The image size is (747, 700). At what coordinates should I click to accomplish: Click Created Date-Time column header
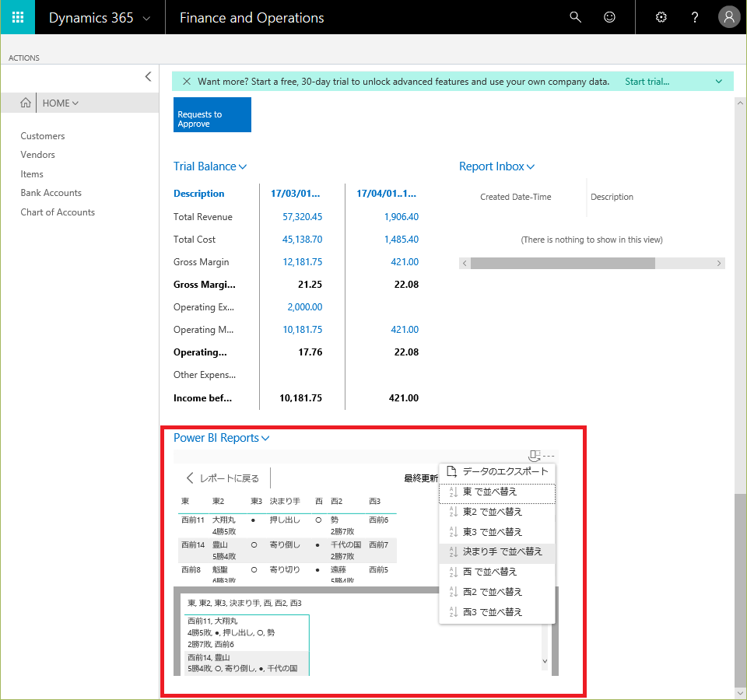tap(515, 197)
